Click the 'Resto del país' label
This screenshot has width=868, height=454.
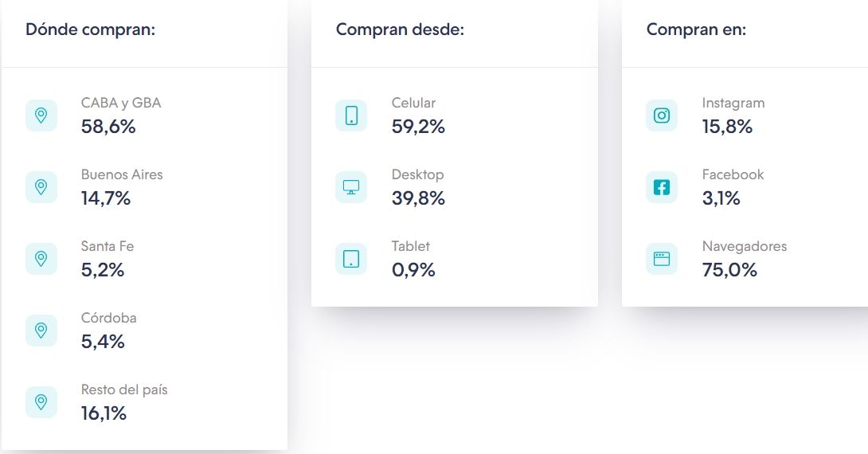pos(124,389)
